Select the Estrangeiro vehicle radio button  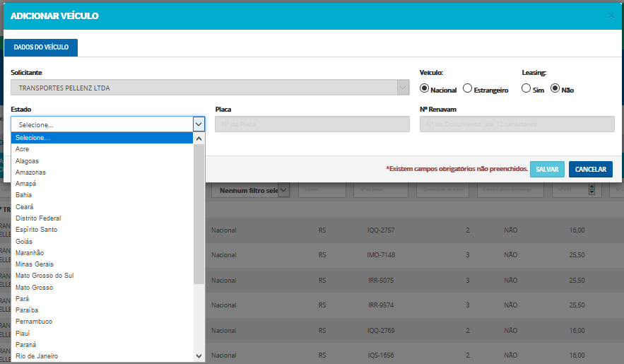click(468, 89)
